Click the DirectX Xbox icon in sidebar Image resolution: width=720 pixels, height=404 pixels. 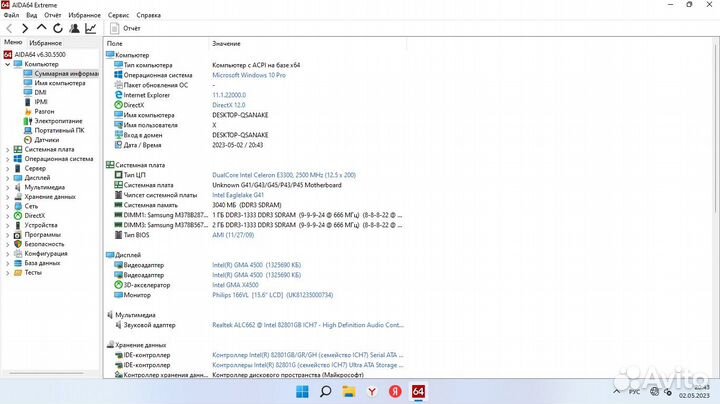tap(18, 215)
